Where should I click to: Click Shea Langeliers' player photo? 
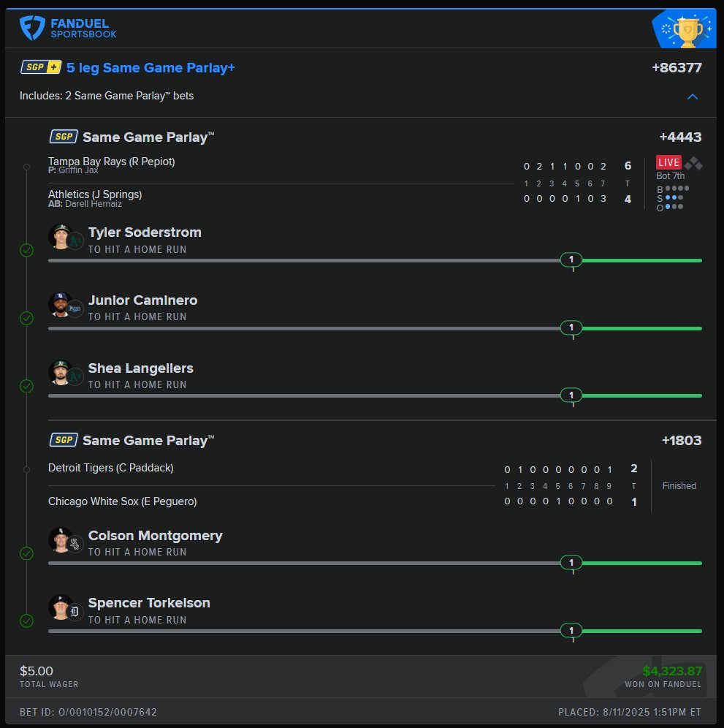(x=61, y=372)
